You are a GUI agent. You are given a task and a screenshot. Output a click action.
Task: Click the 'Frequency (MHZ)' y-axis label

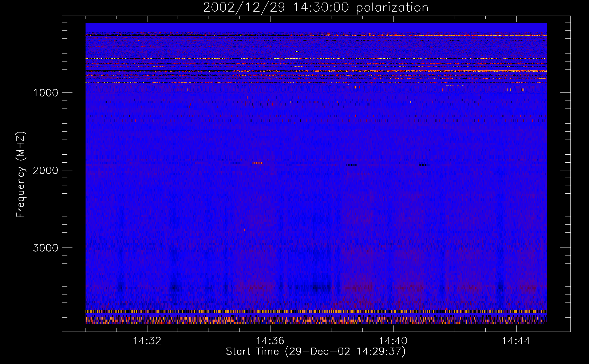pos(21,175)
